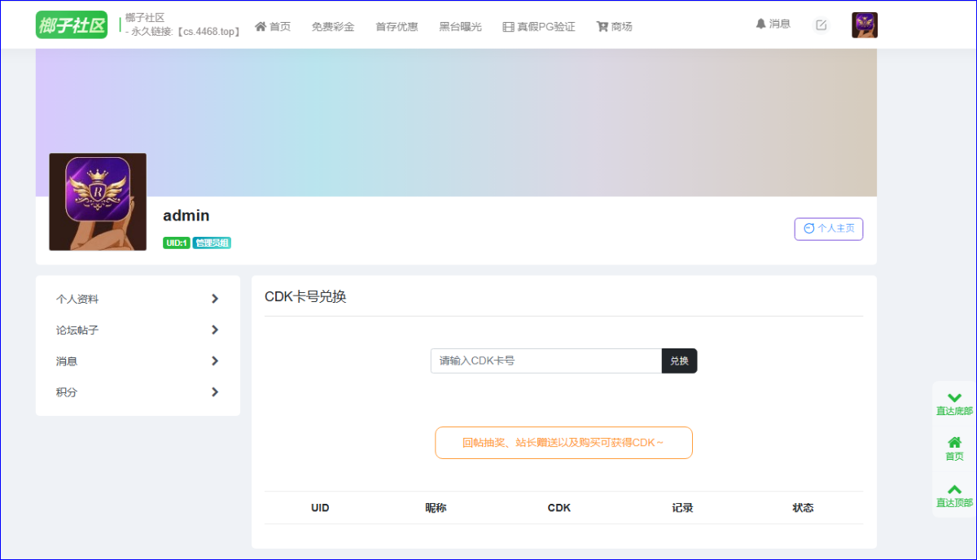The width and height of the screenshot is (977, 560).
Task: Open the 免费彩金 menu item
Action: [333, 27]
